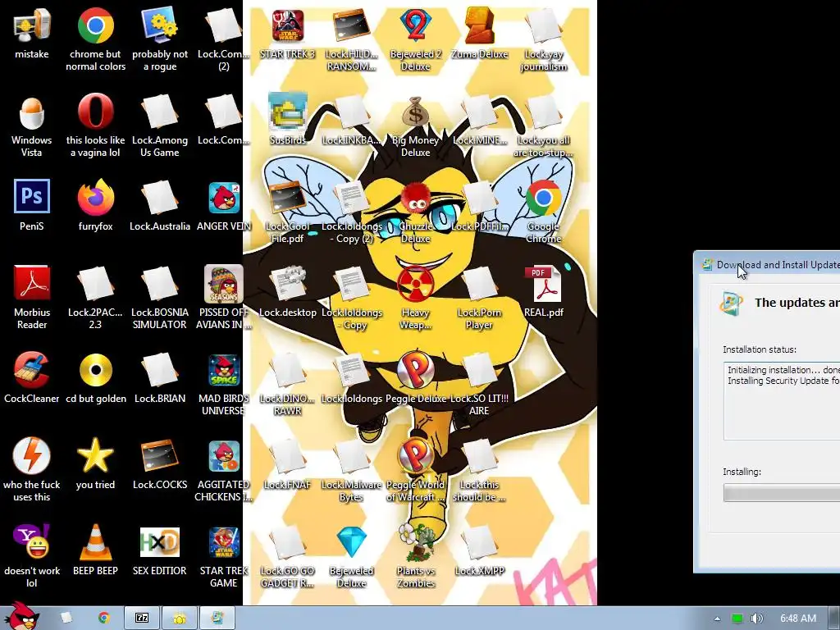Select Lock.Malware Bytes file
This screenshot has width=840, height=630.
point(351,456)
